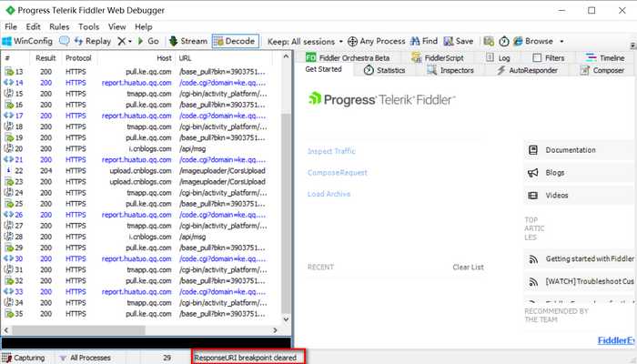Toggle Stream mode
Screen dimensions: 637x364
click(188, 41)
